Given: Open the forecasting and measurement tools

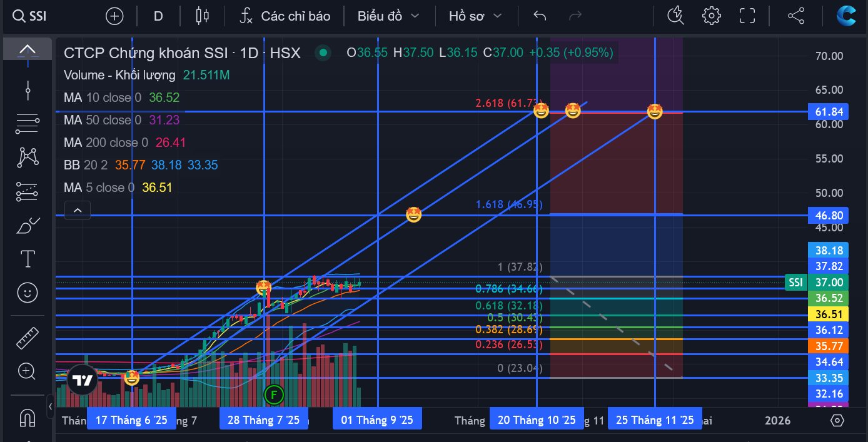Looking at the screenshot, I should pyautogui.click(x=28, y=191).
